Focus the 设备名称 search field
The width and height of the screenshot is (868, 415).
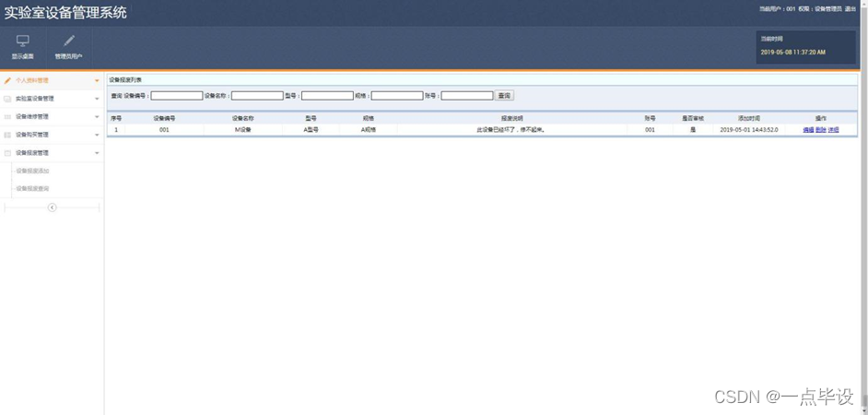click(257, 96)
